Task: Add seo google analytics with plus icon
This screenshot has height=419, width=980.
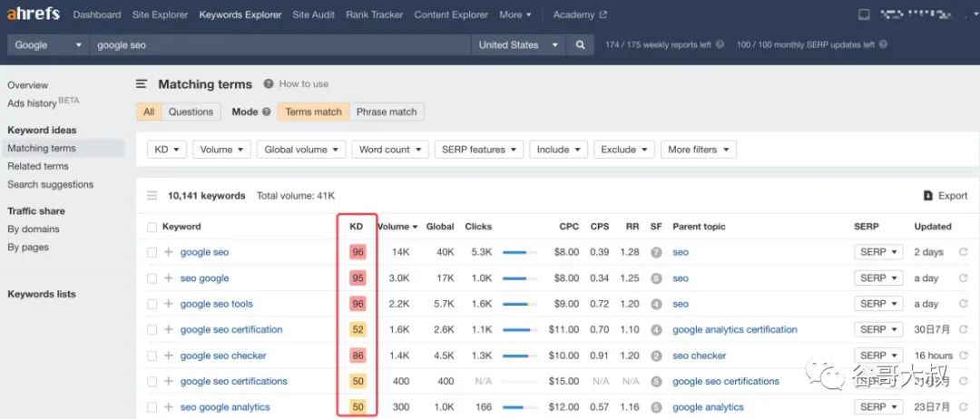Action: [x=168, y=407]
